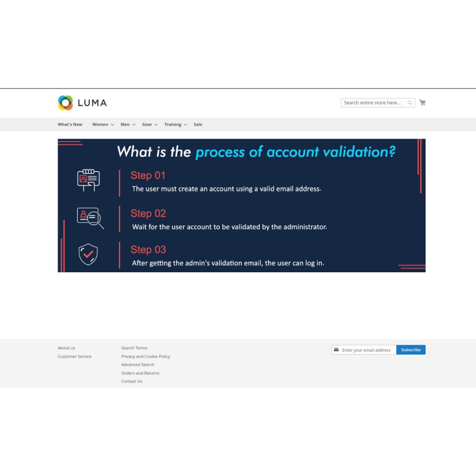The width and height of the screenshot is (476, 476).
Task: Click the Subscribe button
Action: [x=411, y=350]
